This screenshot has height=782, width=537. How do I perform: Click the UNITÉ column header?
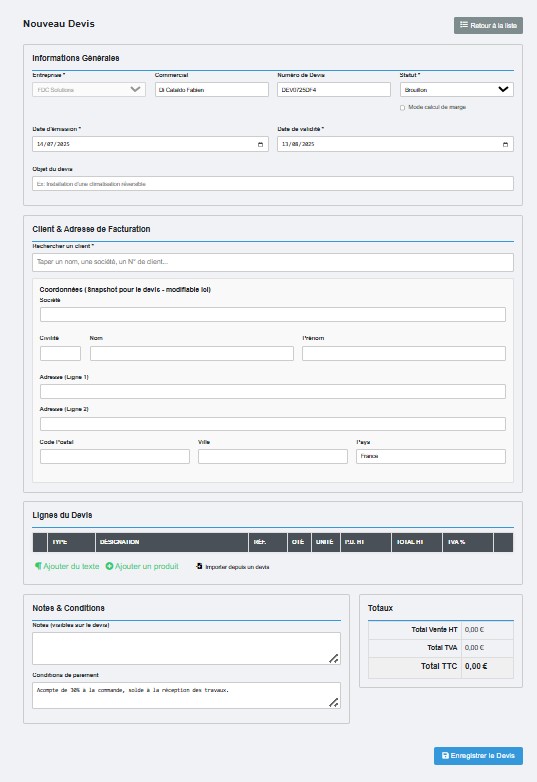[x=326, y=542]
